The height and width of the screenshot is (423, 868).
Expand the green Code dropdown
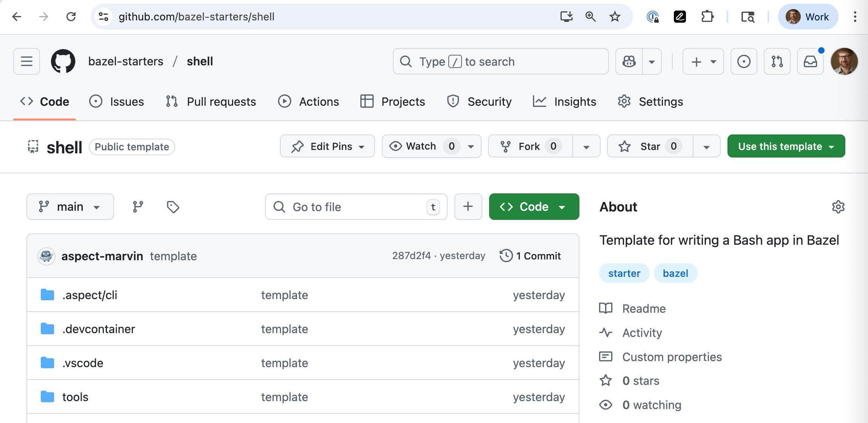tap(534, 207)
